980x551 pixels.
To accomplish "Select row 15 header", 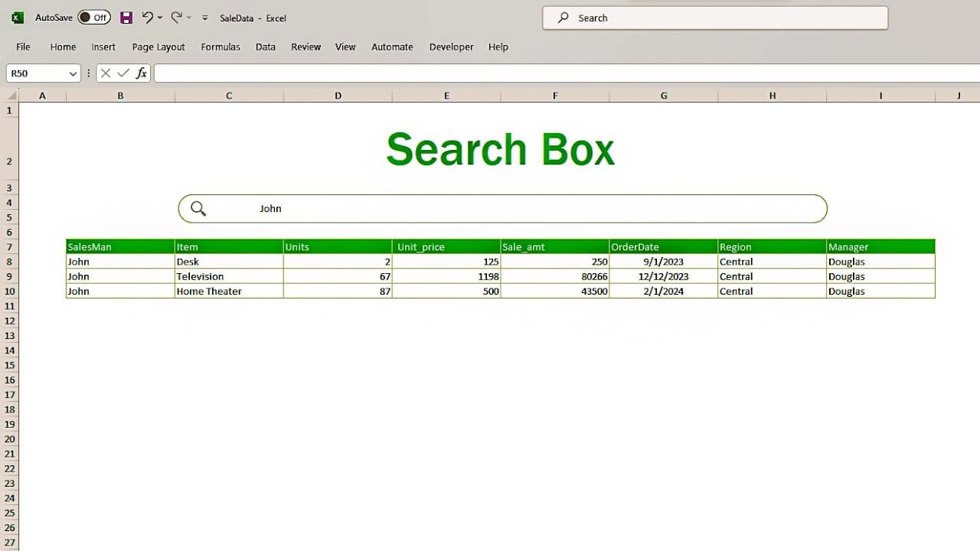I will point(9,365).
